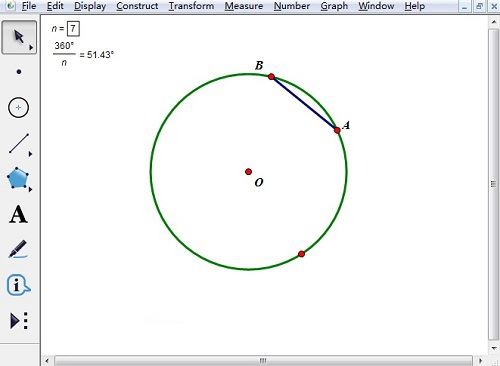500x366 pixels.
Task: Expand the Arrow tool flyout triangle
Action: point(31,47)
